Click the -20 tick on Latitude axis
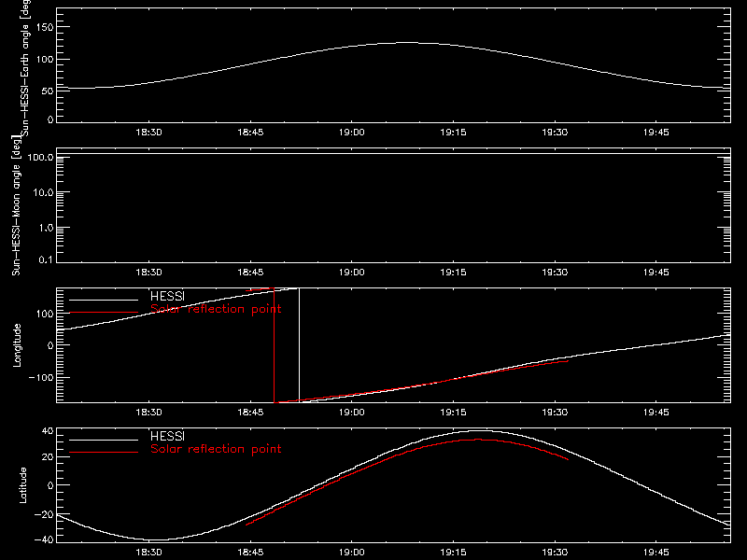Image resolution: width=747 pixels, height=560 pixels. click(x=44, y=514)
